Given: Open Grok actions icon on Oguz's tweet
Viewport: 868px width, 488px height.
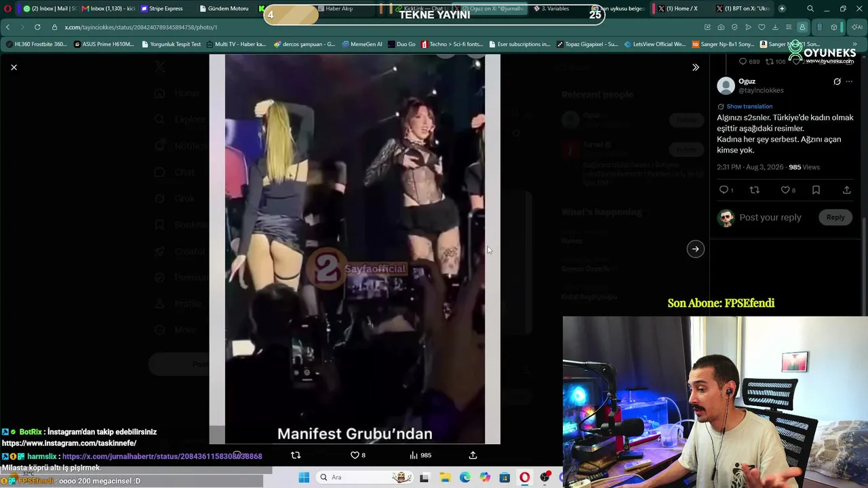Looking at the screenshot, I should [x=837, y=81].
